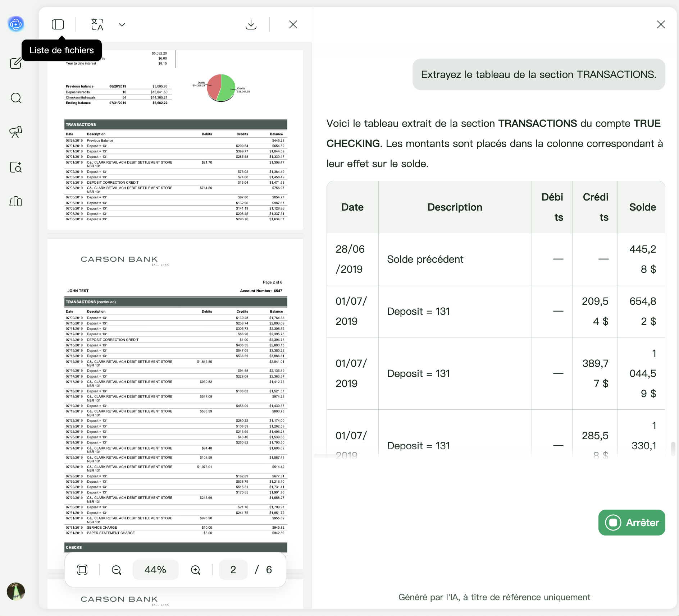Open the library books icon in sidebar

click(x=16, y=202)
